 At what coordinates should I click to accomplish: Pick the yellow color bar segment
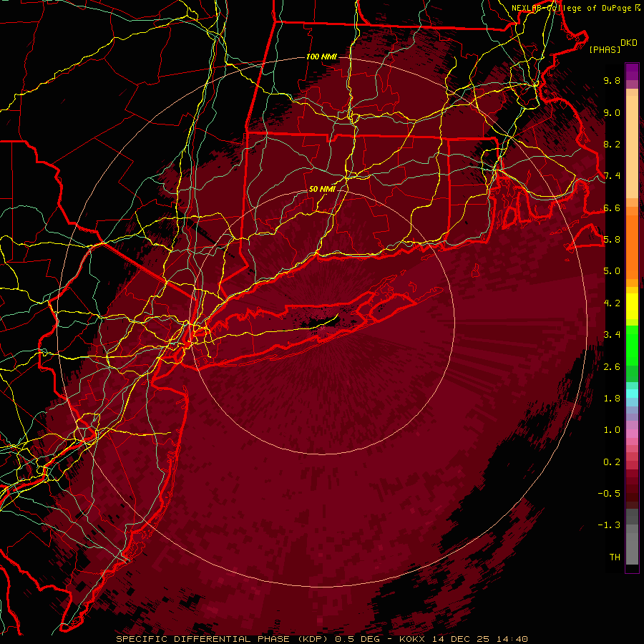(632, 306)
